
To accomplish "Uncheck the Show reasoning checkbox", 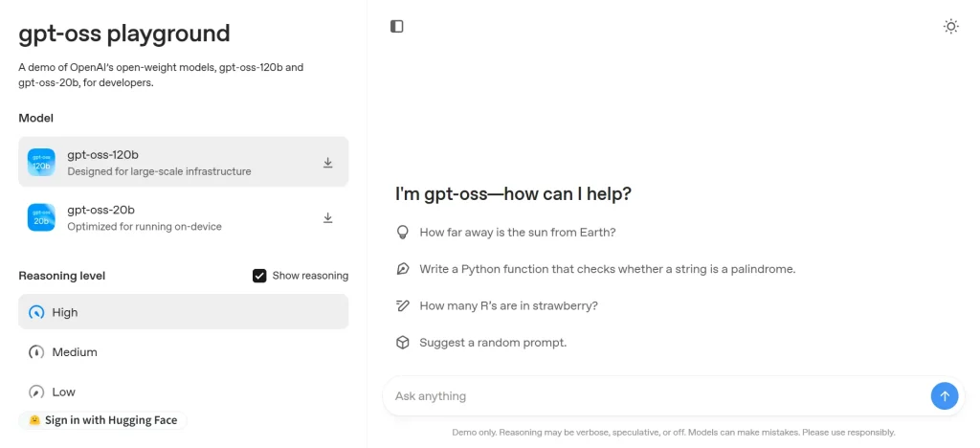I will tap(259, 276).
